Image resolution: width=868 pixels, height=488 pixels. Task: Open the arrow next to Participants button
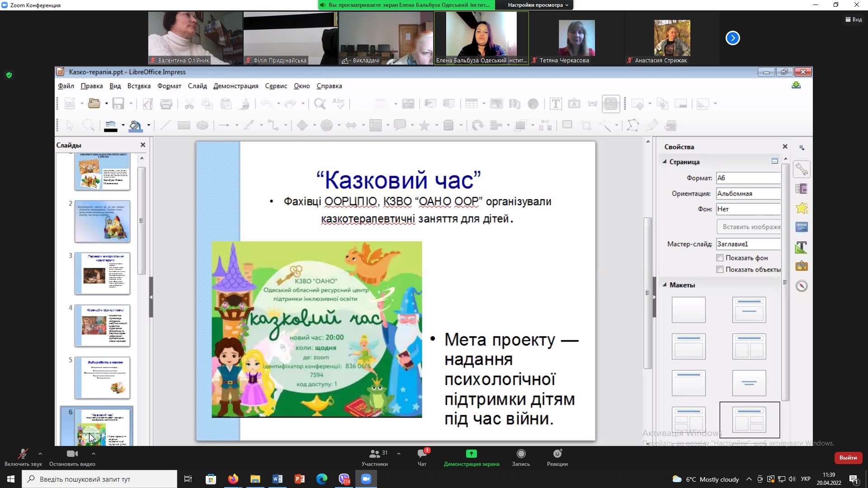click(398, 453)
